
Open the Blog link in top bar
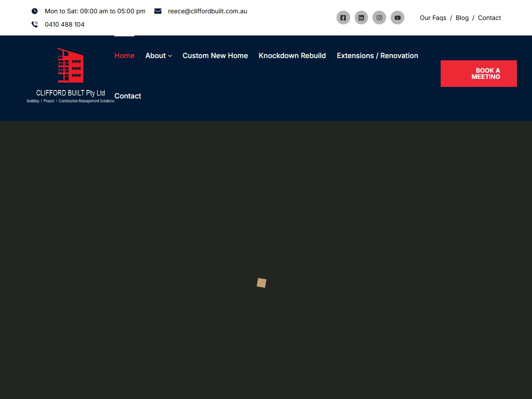click(x=462, y=18)
